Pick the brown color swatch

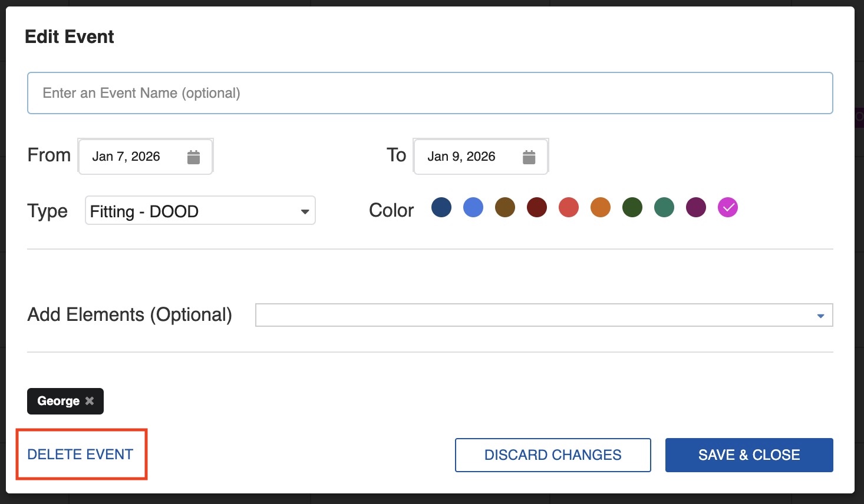coord(505,207)
